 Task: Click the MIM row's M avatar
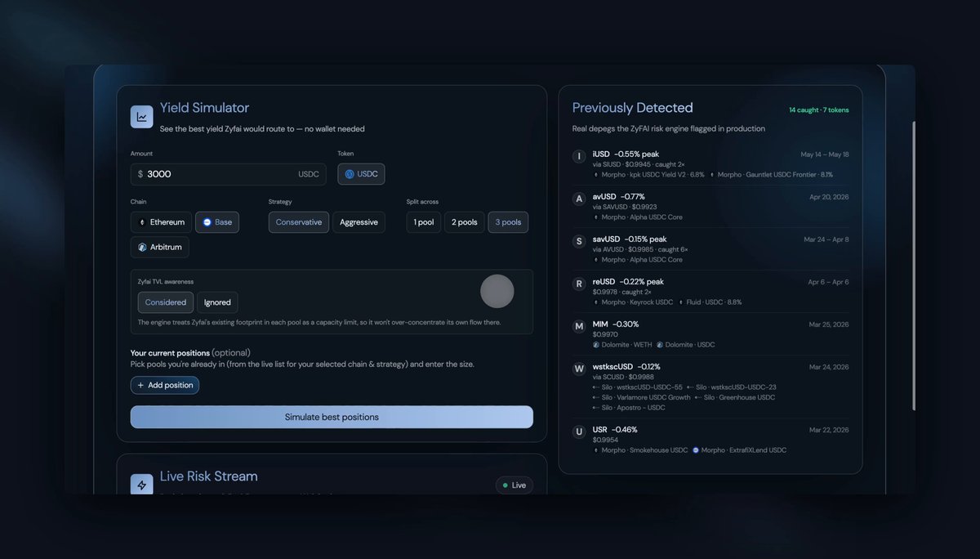(579, 326)
